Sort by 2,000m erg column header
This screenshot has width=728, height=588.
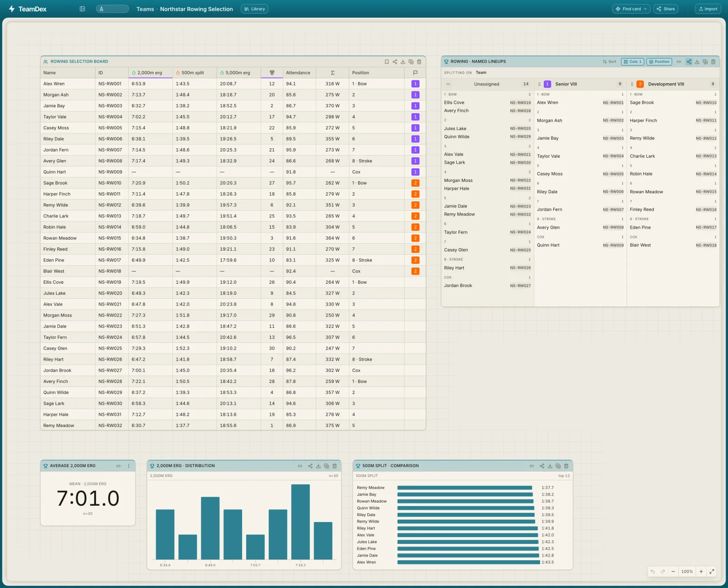(x=151, y=73)
